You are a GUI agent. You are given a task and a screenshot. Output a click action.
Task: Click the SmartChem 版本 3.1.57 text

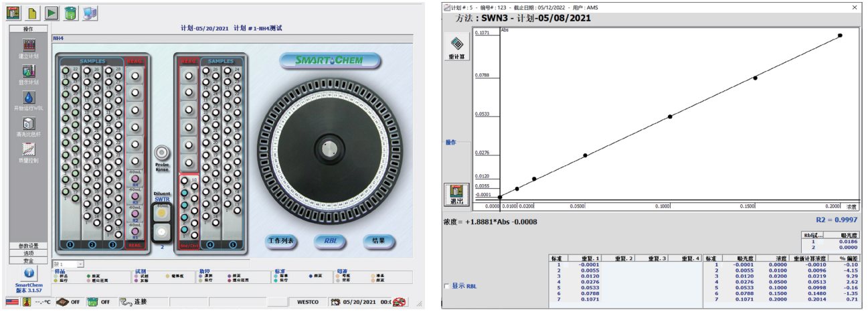click(x=29, y=287)
